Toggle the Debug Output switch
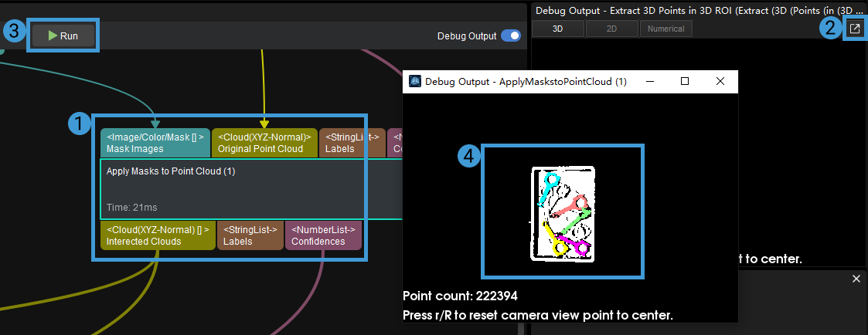Image resolution: width=868 pixels, height=335 pixels. (x=511, y=36)
